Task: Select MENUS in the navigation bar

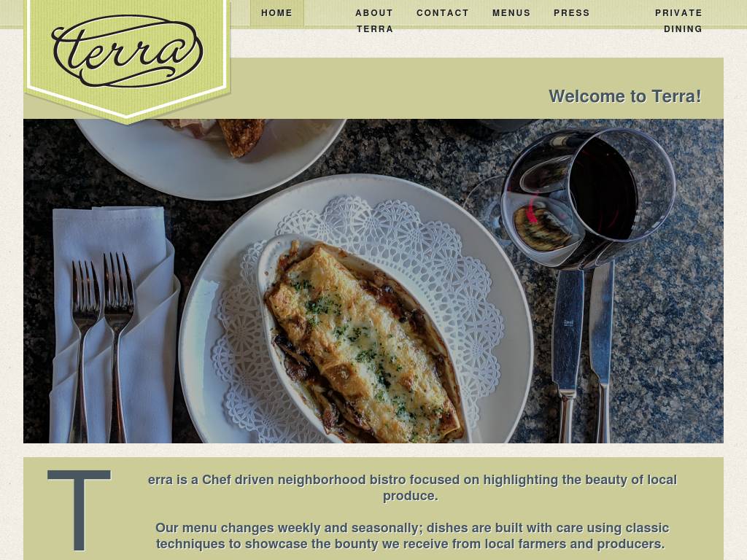Action: point(511,13)
